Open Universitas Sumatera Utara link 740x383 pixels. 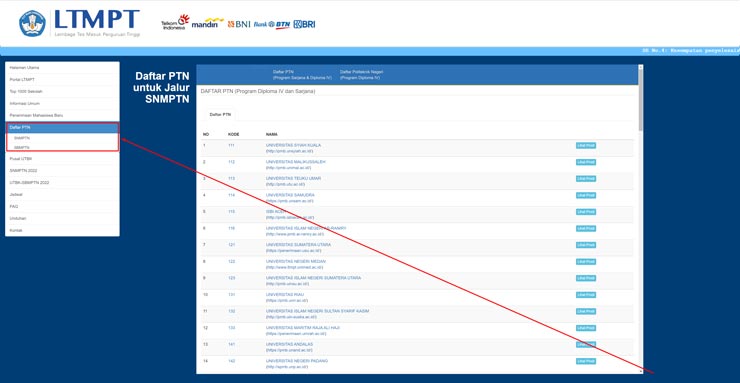298,245
